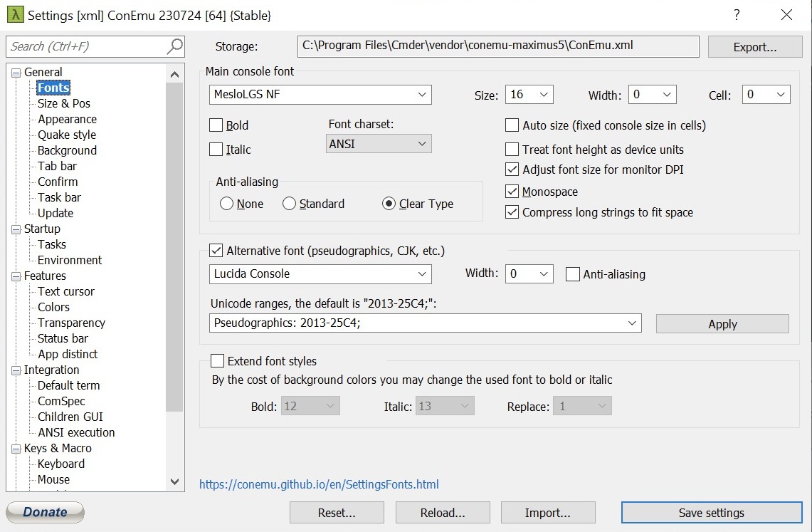Uncheck the Monospace checkbox
Image resolution: width=812 pixels, height=532 pixels.
click(512, 191)
